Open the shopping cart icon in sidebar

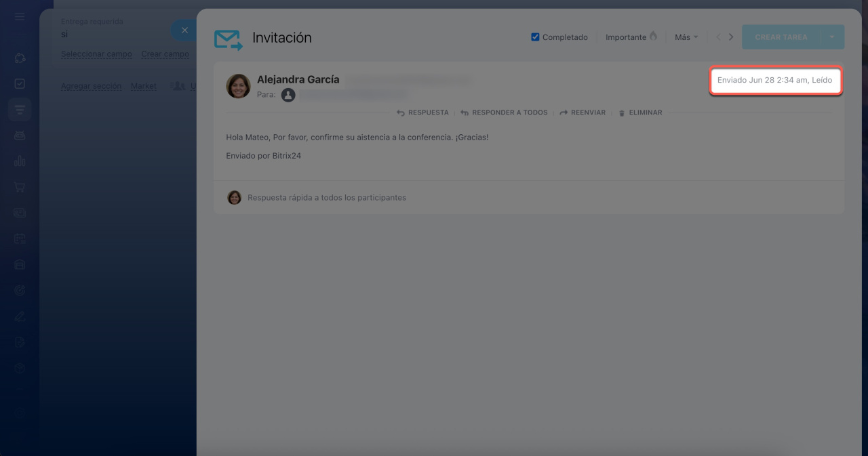click(x=20, y=187)
